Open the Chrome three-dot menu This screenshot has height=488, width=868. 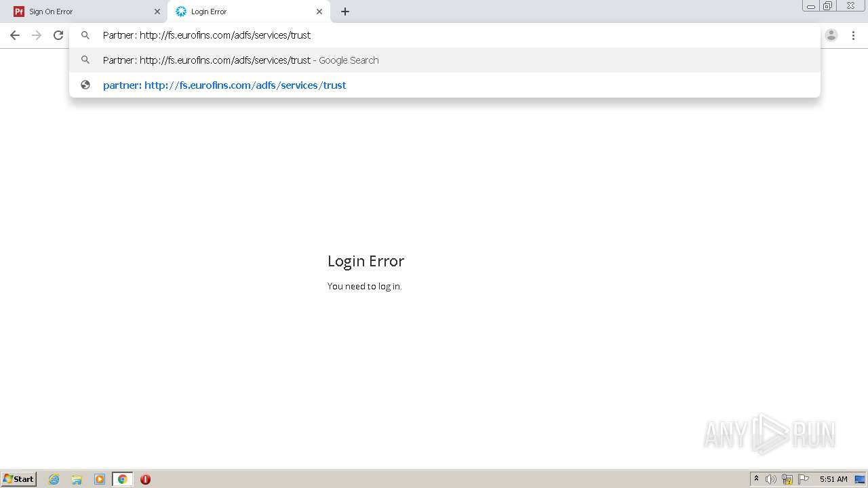pyautogui.click(x=853, y=35)
